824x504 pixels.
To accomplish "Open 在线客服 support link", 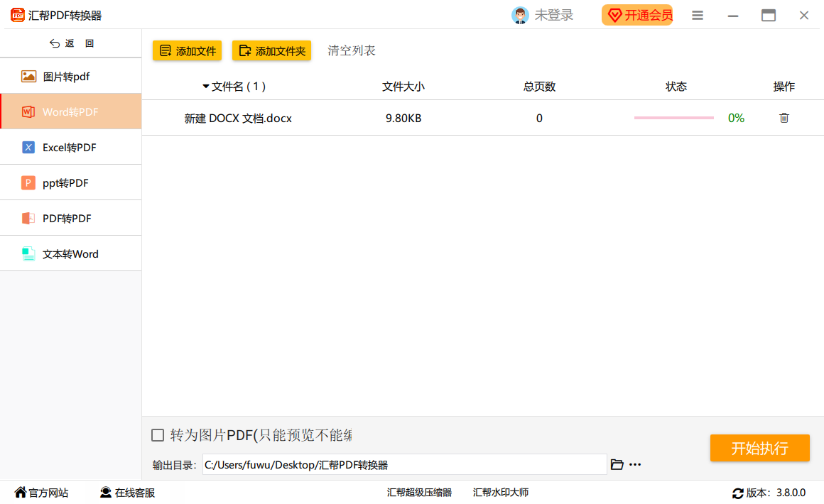I will [127, 493].
